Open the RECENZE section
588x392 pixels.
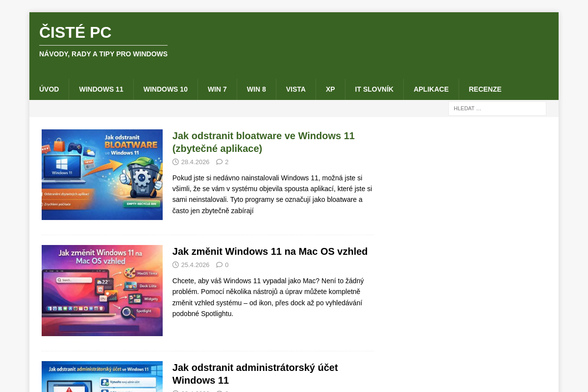(x=485, y=89)
